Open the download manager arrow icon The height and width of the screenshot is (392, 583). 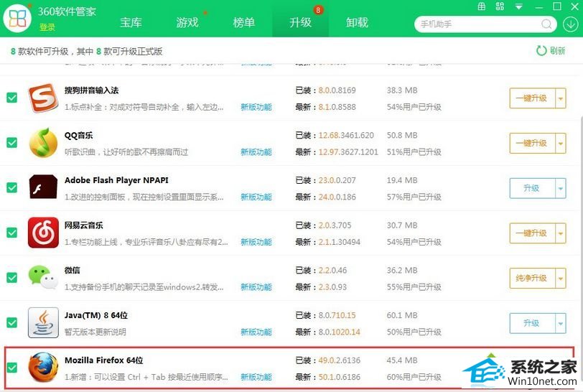coord(570,24)
